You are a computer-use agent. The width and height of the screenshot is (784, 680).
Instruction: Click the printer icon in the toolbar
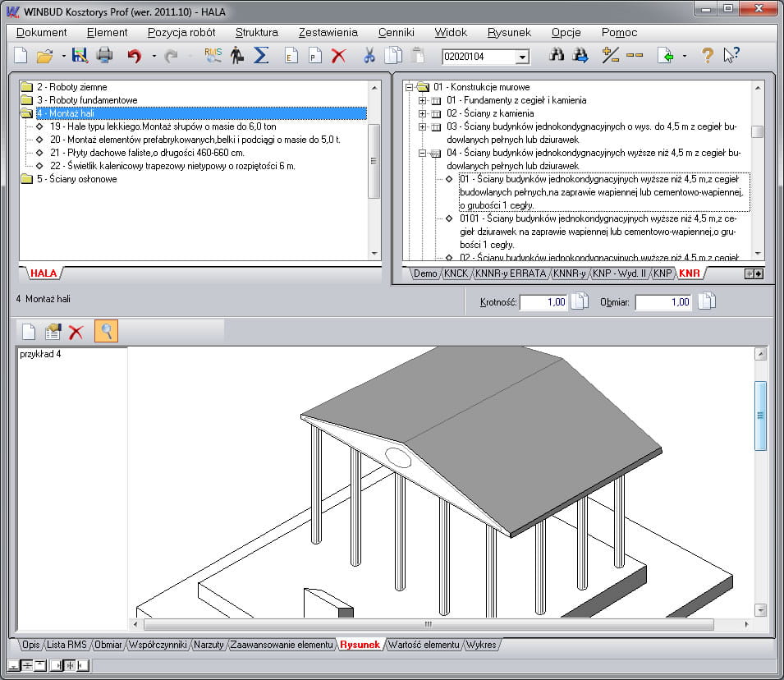pos(104,56)
